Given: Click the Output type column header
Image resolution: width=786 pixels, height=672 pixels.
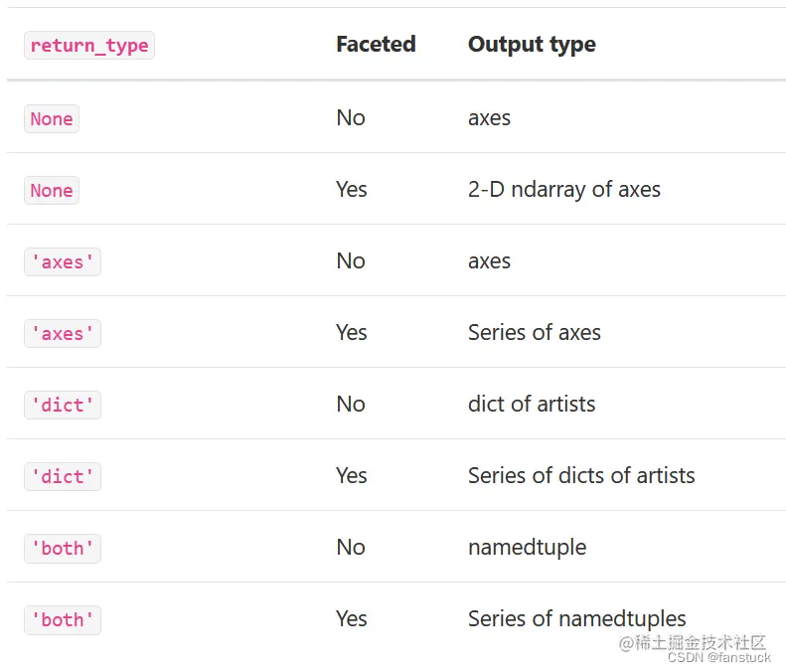Looking at the screenshot, I should coord(532,45).
